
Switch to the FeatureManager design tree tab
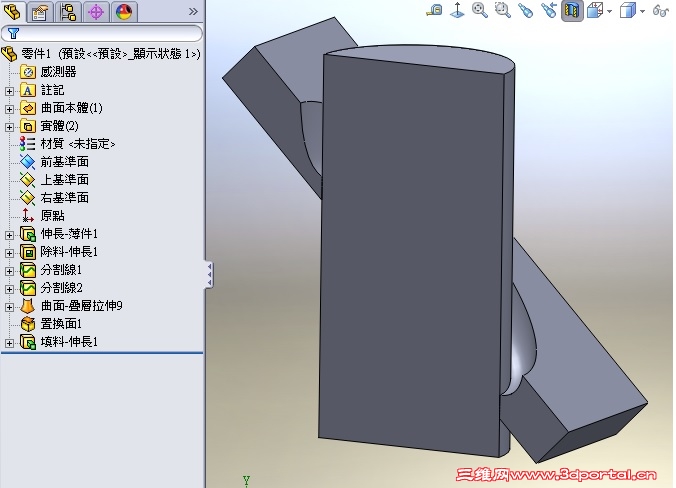point(13,12)
